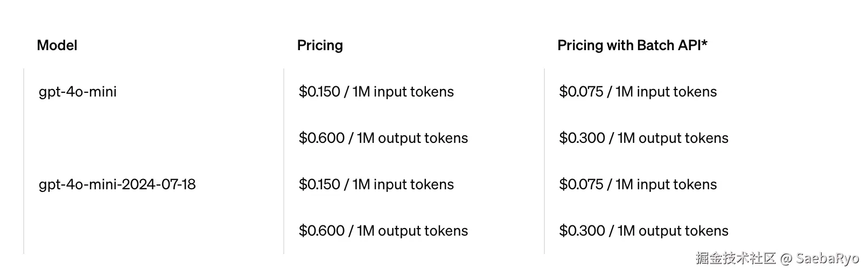Click the divider left of Pricing column

[x=284, y=161]
